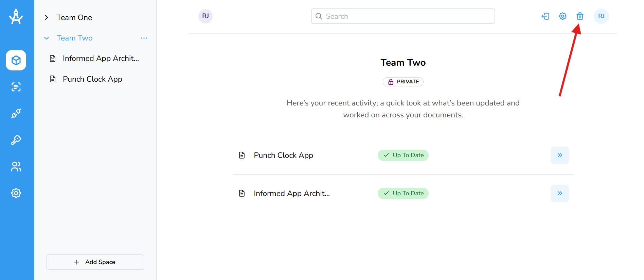Click the RJ profile avatar at top right
Screen dimensions: 644x280
(x=601, y=16)
